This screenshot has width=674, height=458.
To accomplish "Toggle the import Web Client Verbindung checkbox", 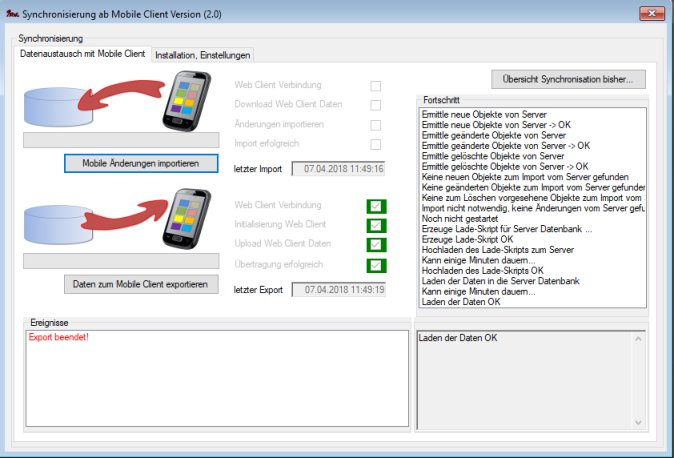I will (x=376, y=86).
